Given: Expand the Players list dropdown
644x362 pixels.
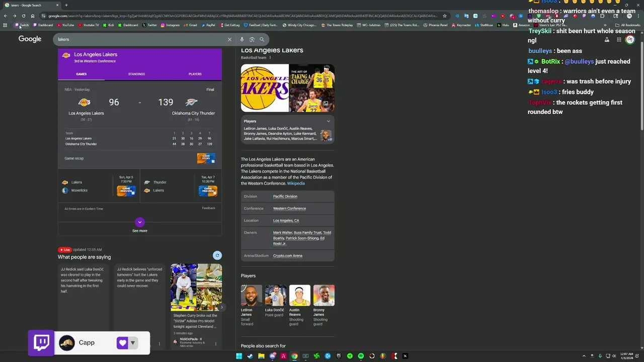Looking at the screenshot, I should pos(328,121).
